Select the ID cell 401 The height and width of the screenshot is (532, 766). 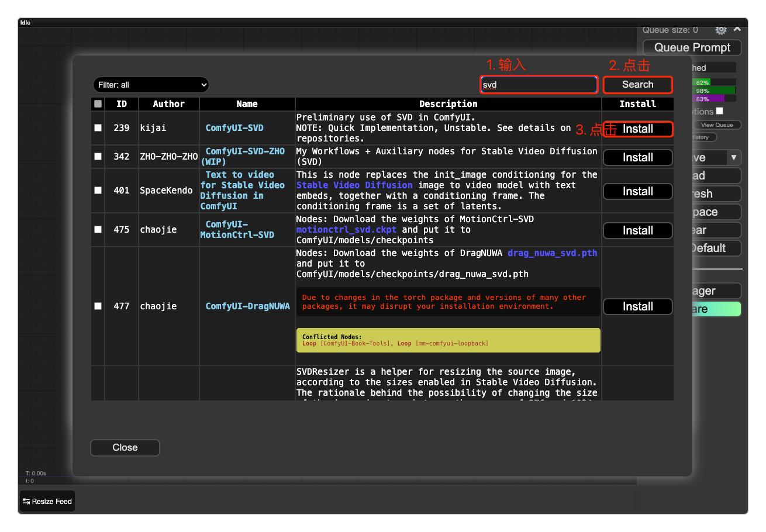coord(122,190)
